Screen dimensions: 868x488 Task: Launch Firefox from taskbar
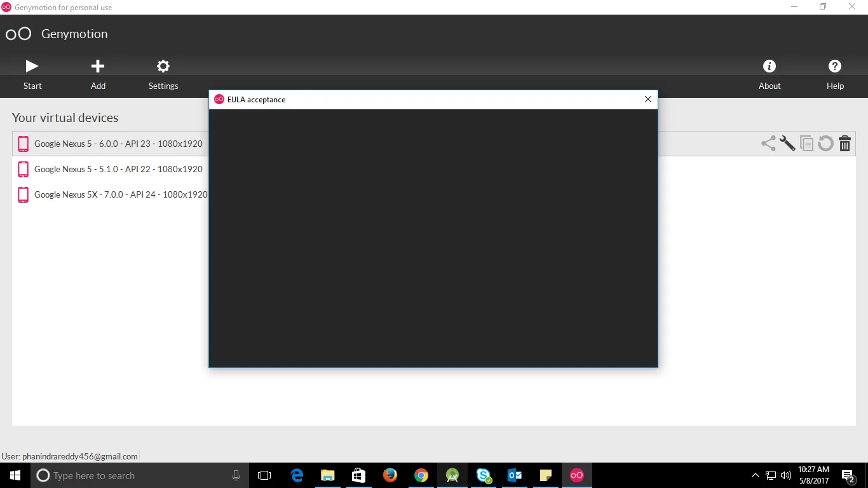click(390, 475)
